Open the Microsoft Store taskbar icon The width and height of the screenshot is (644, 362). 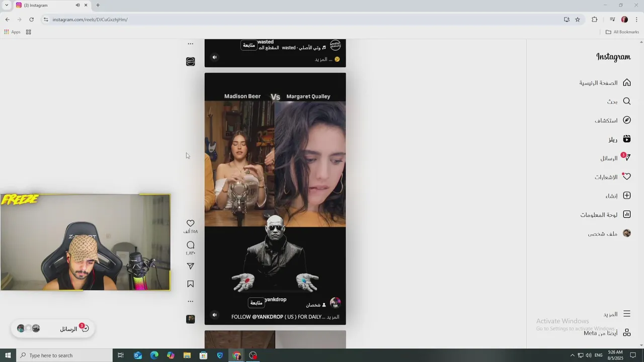[x=203, y=355]
